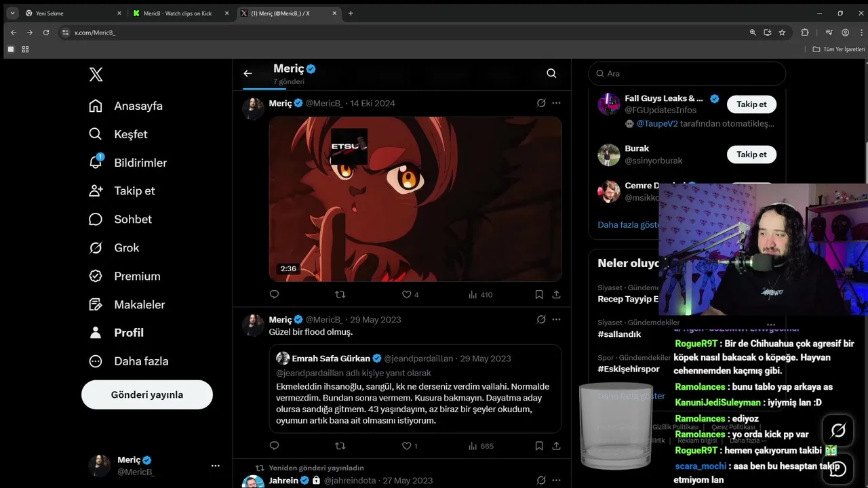Open browser extensions puzzle icon
The width and height of the screenshot is (868, 488).
pos(805,32)
